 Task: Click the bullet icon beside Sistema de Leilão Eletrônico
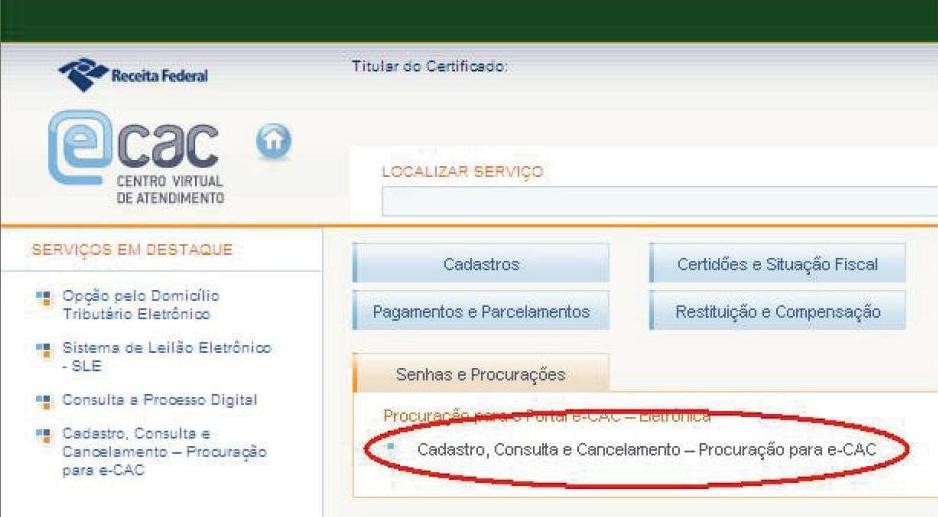[43, 350]
